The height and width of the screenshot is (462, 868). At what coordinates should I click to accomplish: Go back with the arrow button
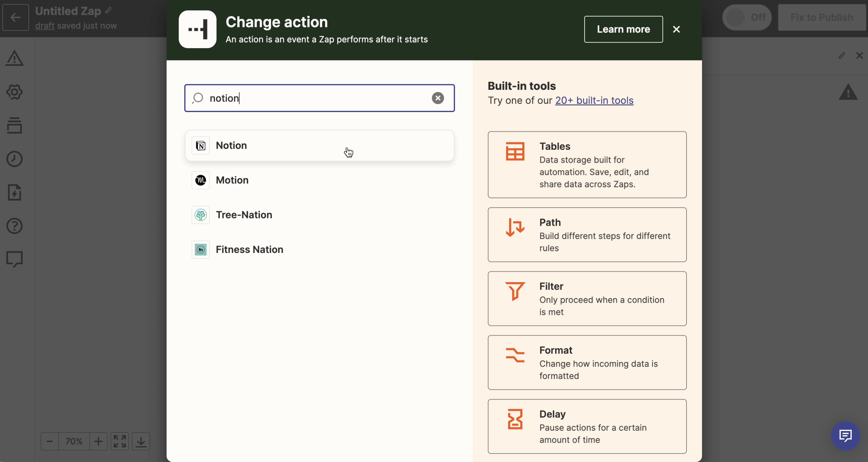[16, 17]
